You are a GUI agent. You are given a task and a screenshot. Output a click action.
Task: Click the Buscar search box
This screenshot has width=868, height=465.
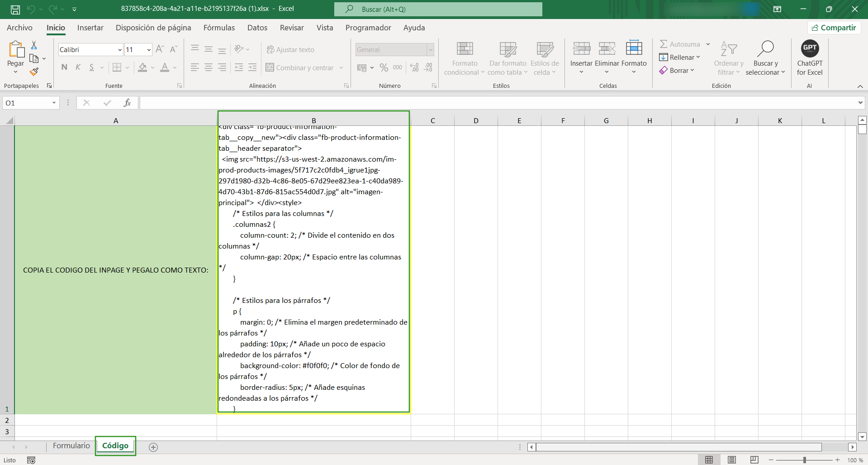point(438,9)
